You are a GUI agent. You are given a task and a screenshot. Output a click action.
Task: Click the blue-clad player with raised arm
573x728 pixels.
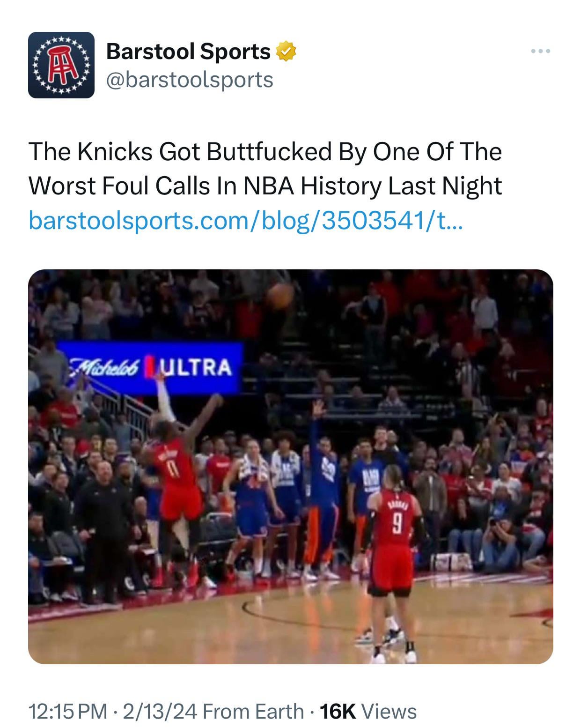[x=323, y=487]
